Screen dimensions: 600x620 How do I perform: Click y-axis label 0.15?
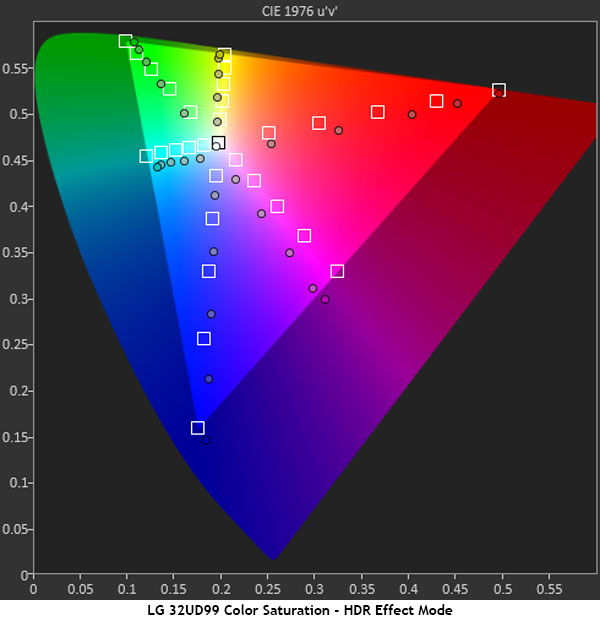tap(15, 437)
